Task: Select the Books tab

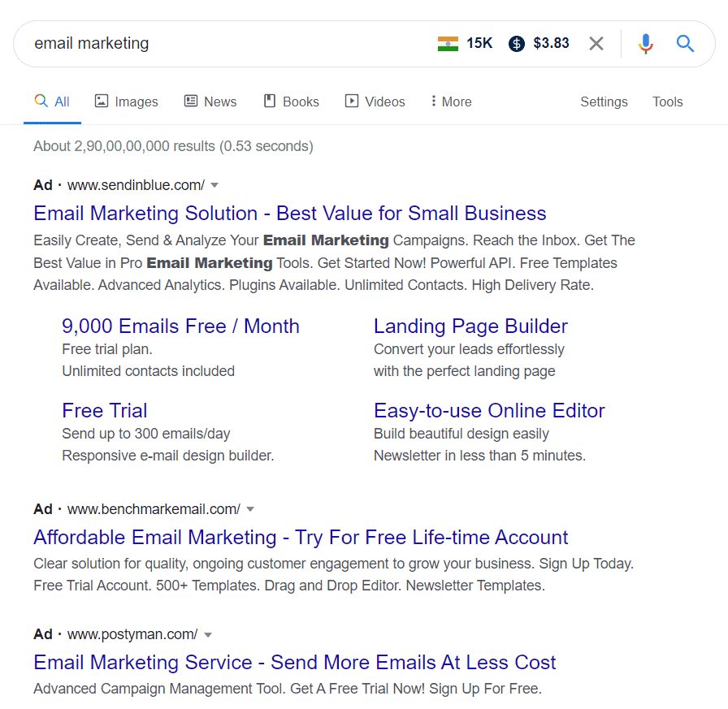Action: coord(292,102)
